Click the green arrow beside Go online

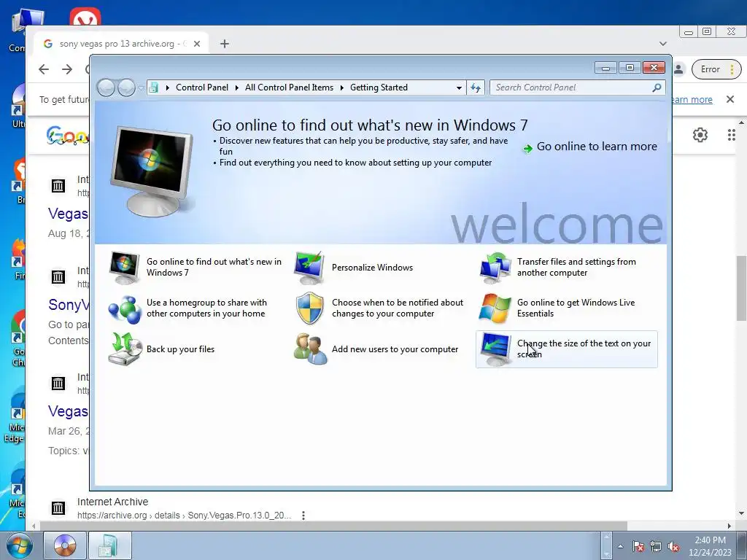[x=527, y=149]
